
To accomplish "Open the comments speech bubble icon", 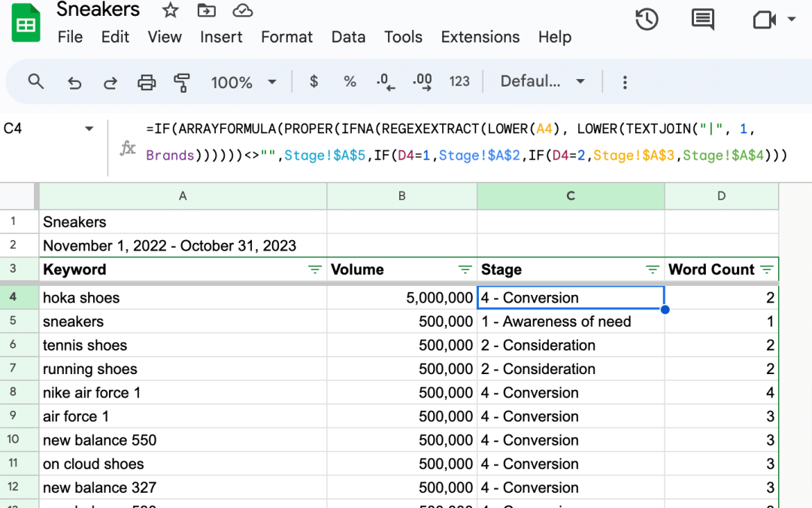I will click(x=702, y=20).
